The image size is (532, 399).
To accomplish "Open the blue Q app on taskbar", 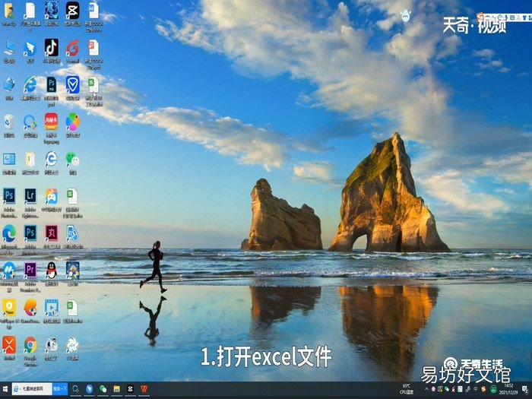I will [x=76, y=389].
